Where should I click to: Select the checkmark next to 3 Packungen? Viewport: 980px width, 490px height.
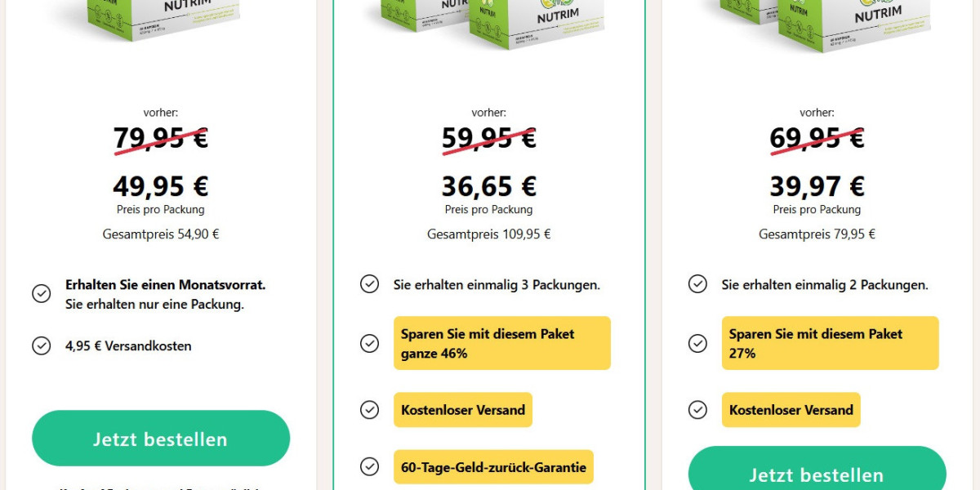click(x=369, y=284)
